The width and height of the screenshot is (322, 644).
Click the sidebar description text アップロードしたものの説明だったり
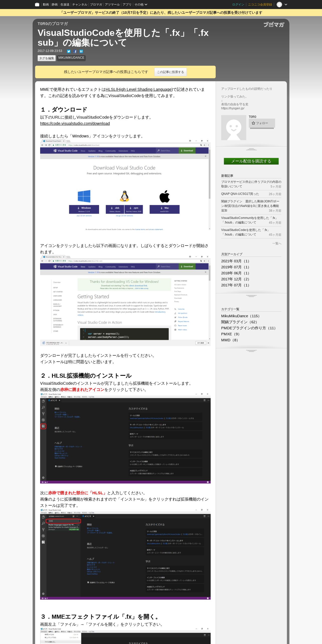point(247,89)
